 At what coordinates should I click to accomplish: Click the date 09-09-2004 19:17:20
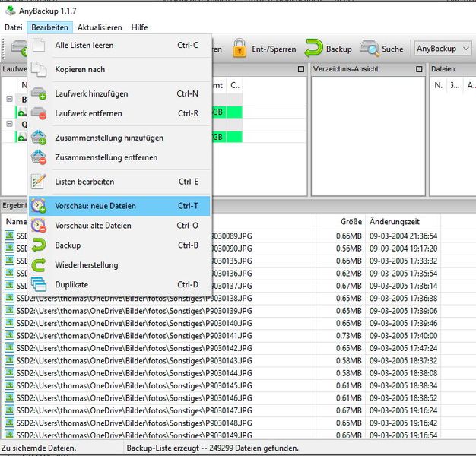(404, 249)
